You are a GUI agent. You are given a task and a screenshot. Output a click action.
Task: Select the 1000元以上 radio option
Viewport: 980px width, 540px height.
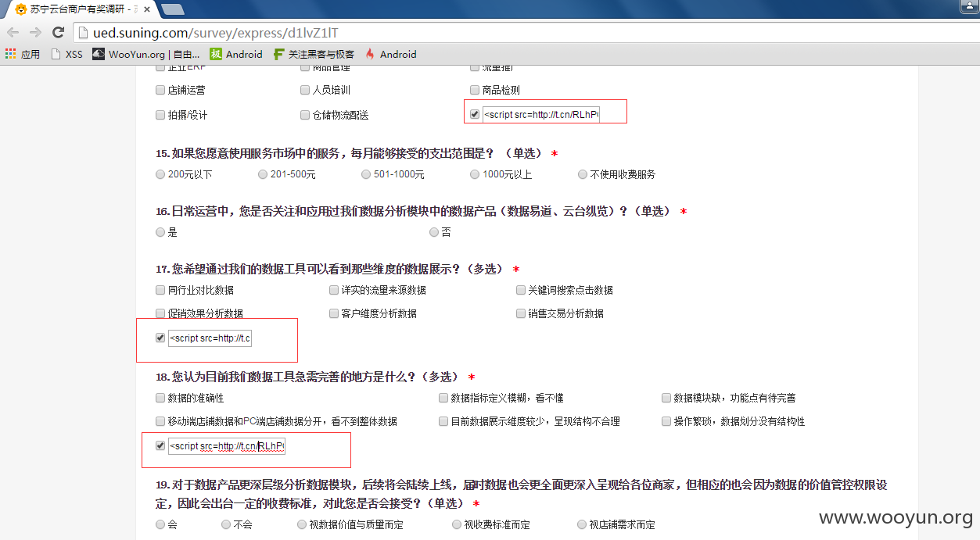[x=475, y=174]
